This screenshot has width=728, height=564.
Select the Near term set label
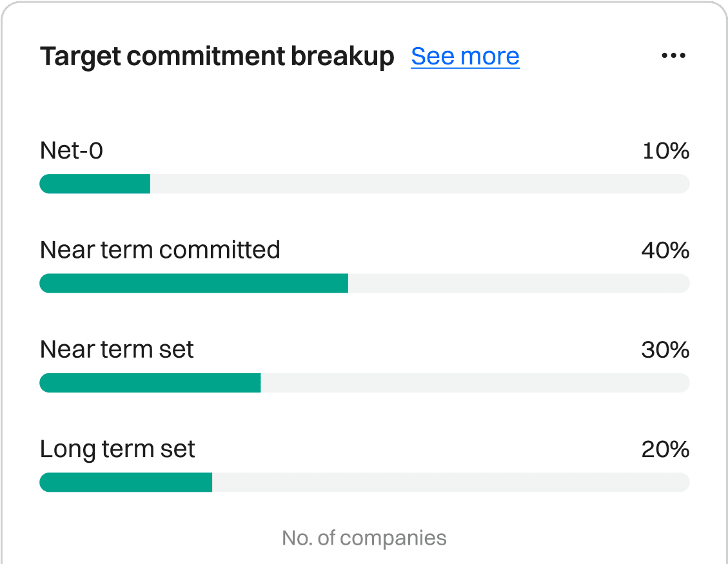point(117,349)
